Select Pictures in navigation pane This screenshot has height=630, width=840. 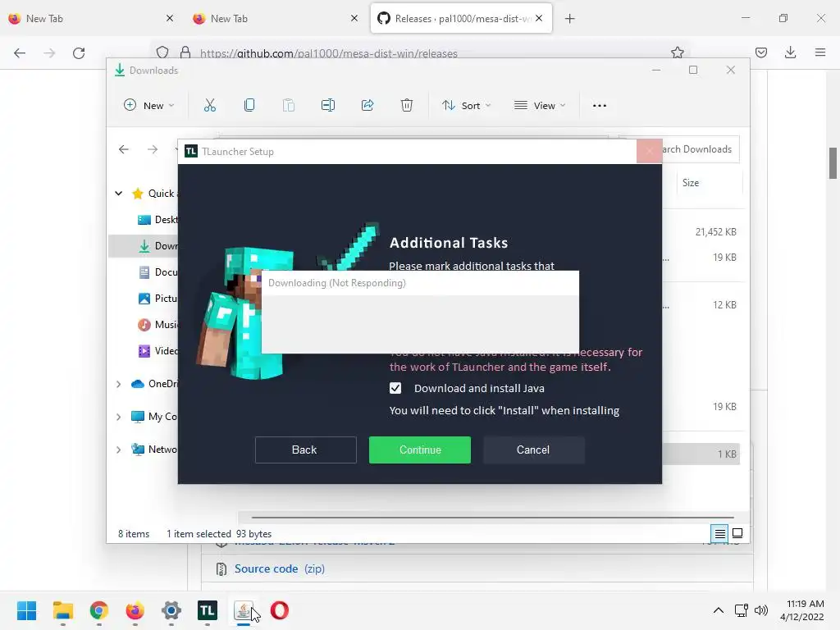(157, 299)
